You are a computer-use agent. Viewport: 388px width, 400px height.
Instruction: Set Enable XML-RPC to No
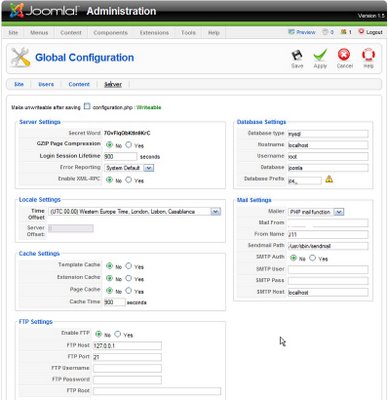[x=109, y=180]
